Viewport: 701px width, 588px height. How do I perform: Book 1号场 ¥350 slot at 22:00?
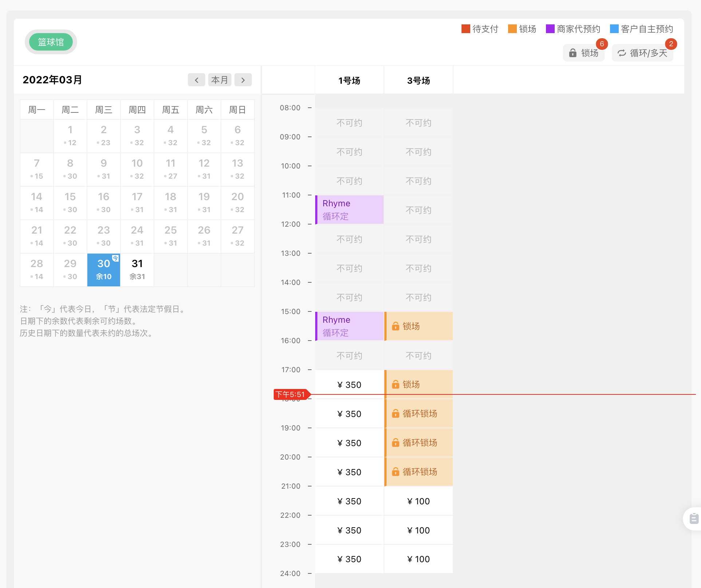pos(349,530)
